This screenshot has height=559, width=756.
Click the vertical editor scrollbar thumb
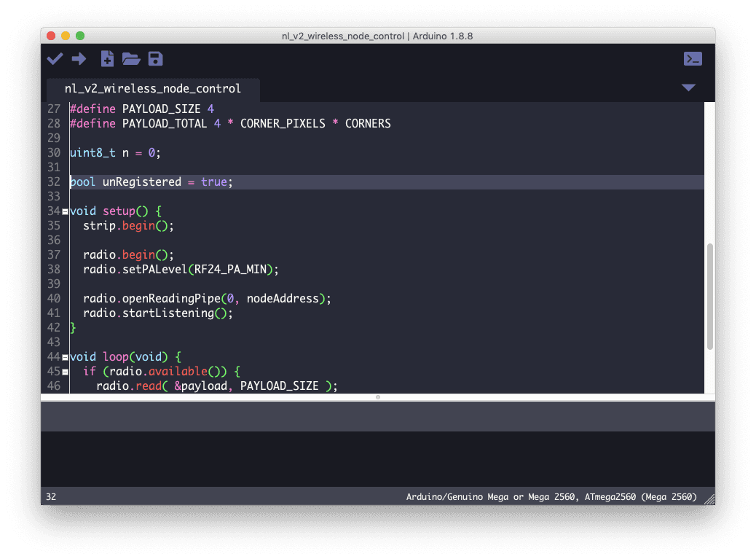(709, 297)
